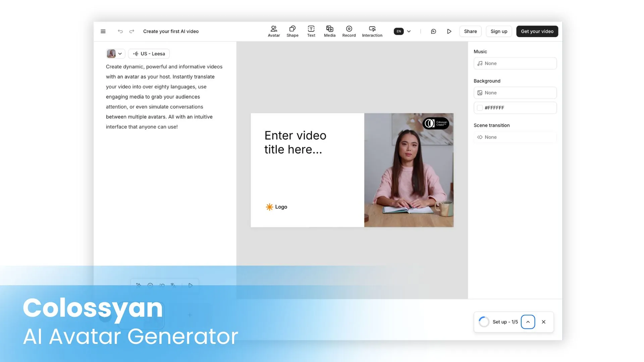Collapse the Set up checklist chevron
Image resolution: width=644 pixels, height=362 pixels.
coord(528,322)
